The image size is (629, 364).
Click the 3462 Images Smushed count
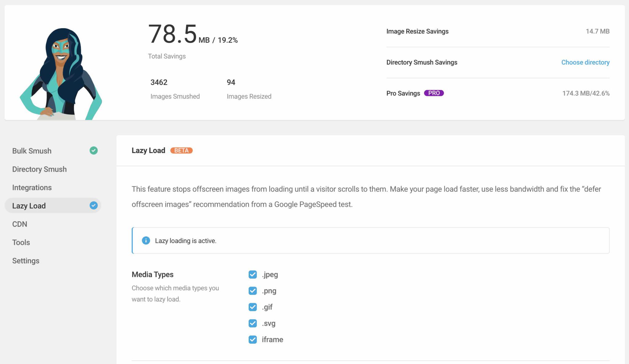click(159, 82)
